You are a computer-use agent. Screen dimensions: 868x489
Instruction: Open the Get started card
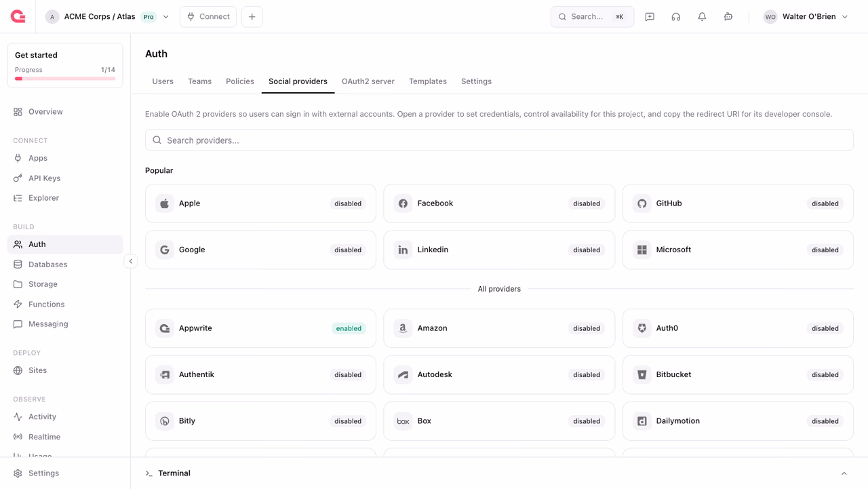coord(65,66)
